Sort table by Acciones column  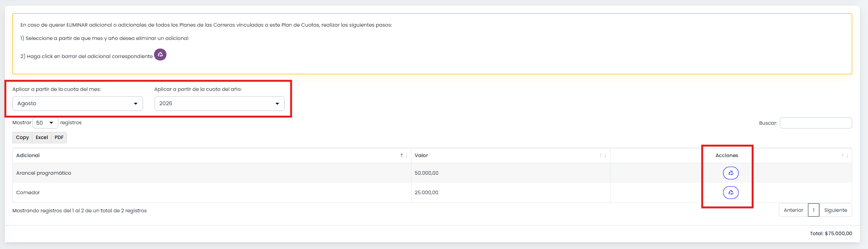click(731, 156)
